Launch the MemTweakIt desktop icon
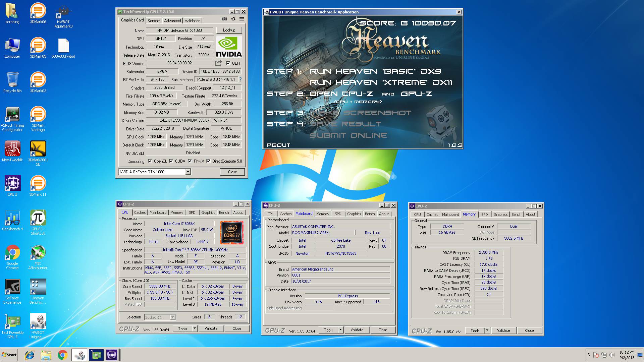Screen dimensions: 644x362 click(12, 152)
